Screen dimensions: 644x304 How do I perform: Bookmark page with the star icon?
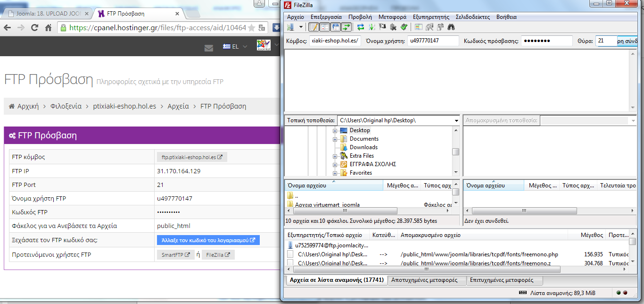(252, 28)
